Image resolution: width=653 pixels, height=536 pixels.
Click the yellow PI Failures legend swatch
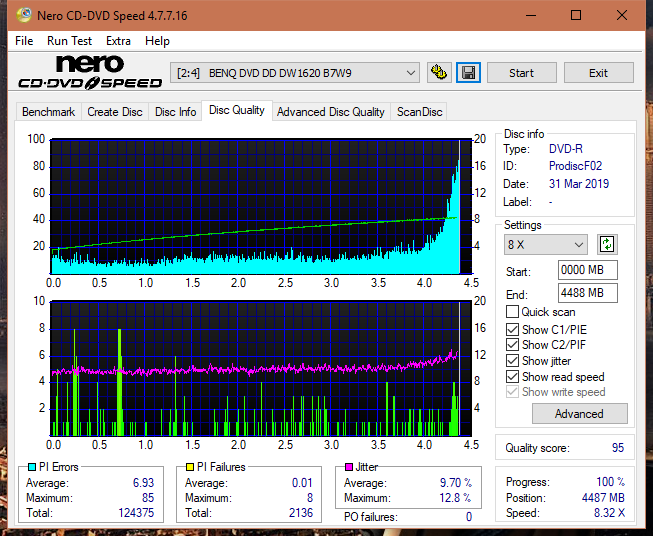click(190, 467)
